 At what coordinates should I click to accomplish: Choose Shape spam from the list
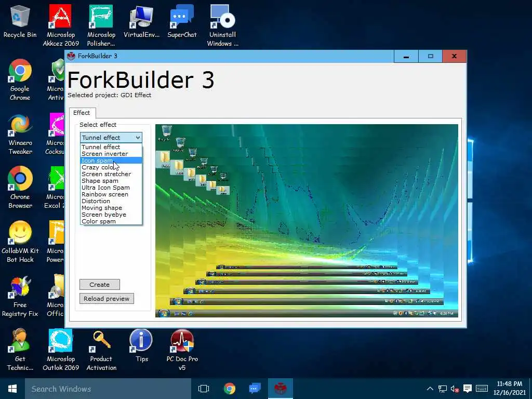pyautogui.click(x=111, y=181)
